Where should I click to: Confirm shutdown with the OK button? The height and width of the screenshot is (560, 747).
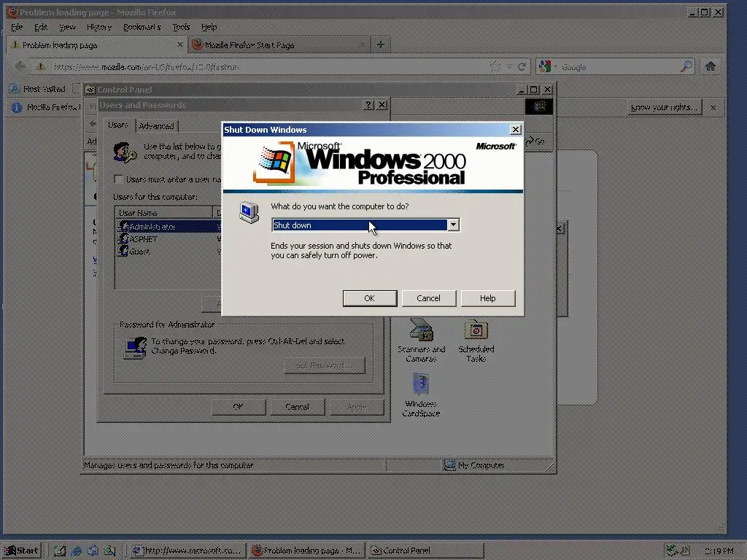(370, 298)
